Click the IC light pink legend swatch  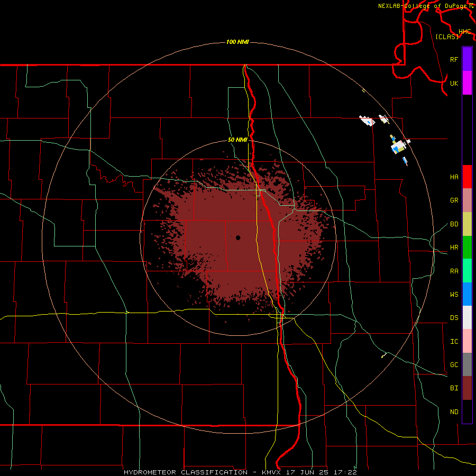(467, 341)
